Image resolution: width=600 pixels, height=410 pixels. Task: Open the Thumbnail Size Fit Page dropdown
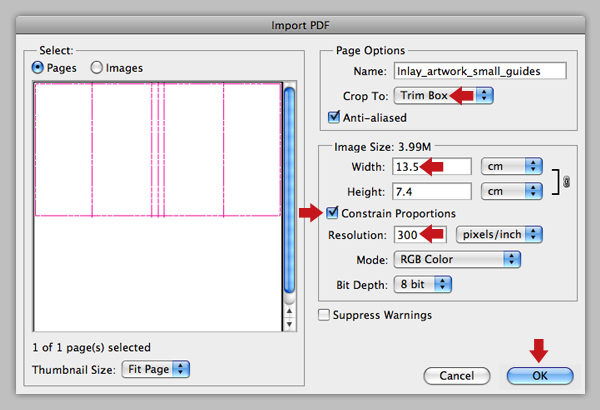tap(155, 369)
